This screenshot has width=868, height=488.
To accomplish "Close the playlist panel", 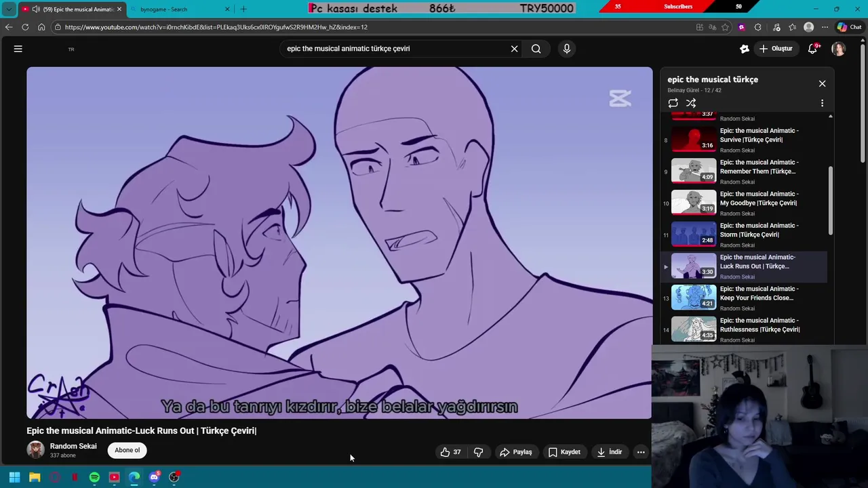I will click(822, 83).
